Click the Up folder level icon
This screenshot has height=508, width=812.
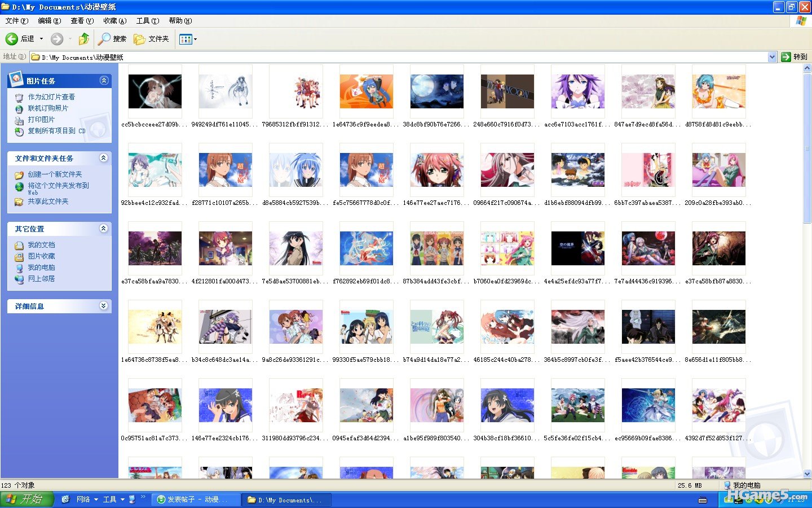click(83, 39)
